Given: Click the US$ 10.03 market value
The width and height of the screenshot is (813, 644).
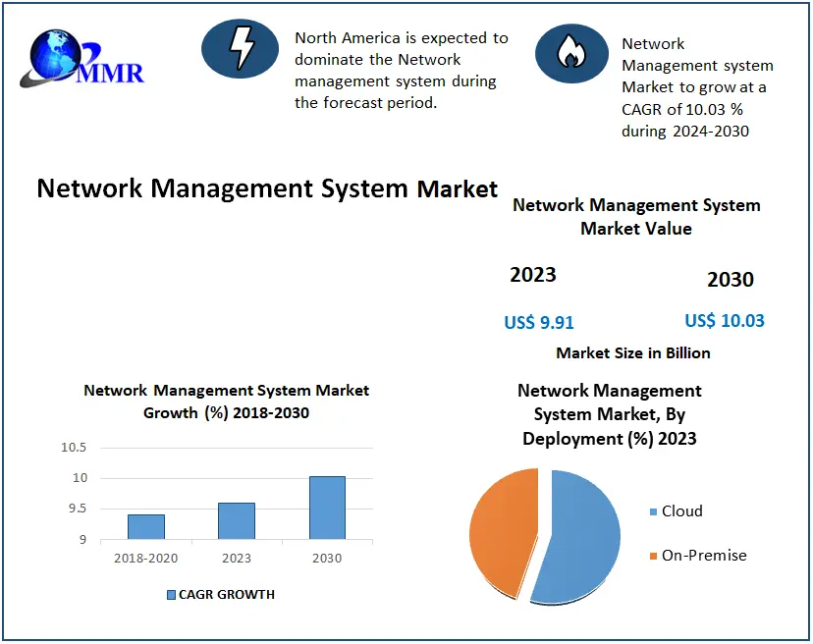Looking at the screenshot, I should [724, 321].
